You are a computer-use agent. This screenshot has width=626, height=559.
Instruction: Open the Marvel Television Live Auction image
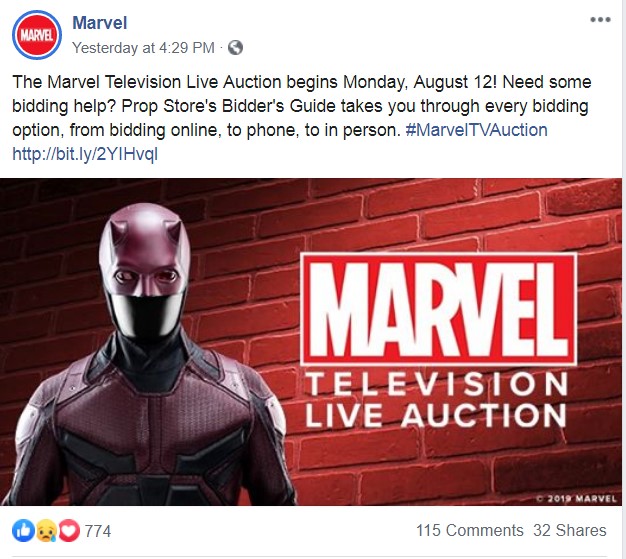pyautogui.click(x=311, y=342)
